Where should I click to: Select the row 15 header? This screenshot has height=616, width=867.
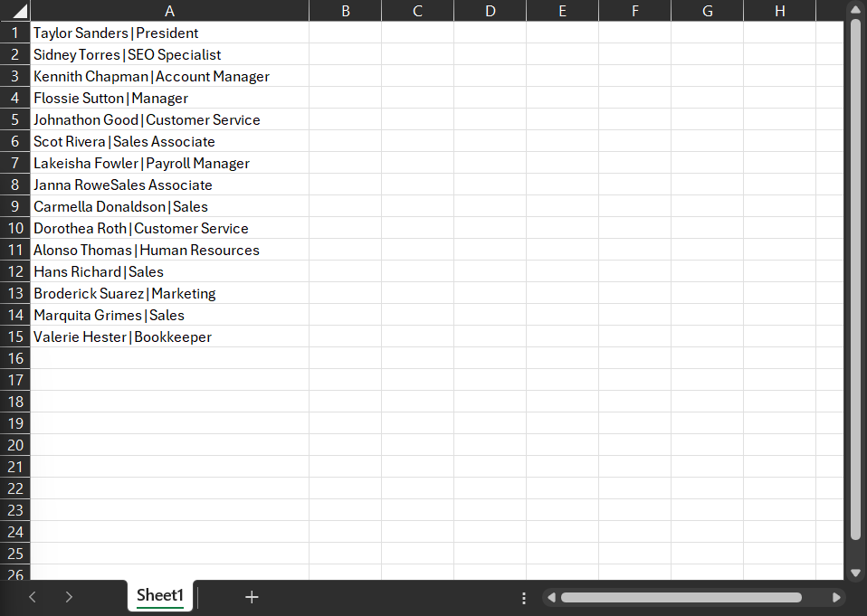click(15, 336)
